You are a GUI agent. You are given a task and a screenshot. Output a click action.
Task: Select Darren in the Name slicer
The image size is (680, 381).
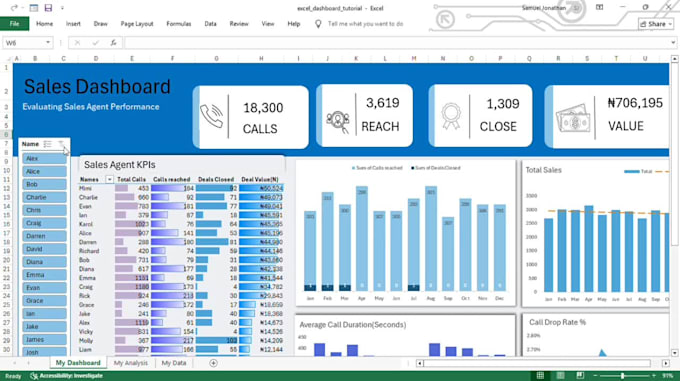pos(44,236)
